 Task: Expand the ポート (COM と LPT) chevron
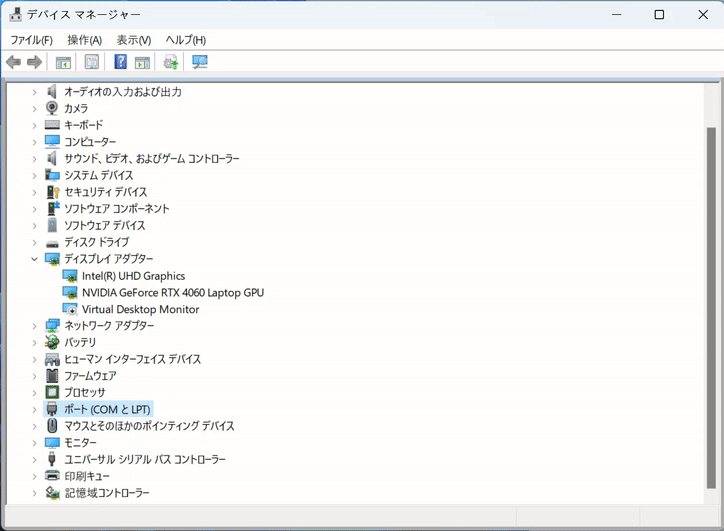[34, 410]
